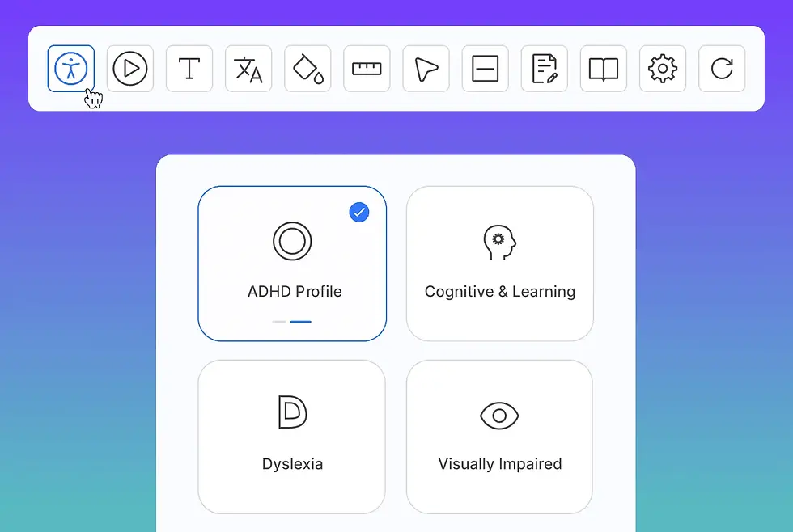Click the reading mask line icon
Screen dimensions: 793x532
[x=485, y=69]
